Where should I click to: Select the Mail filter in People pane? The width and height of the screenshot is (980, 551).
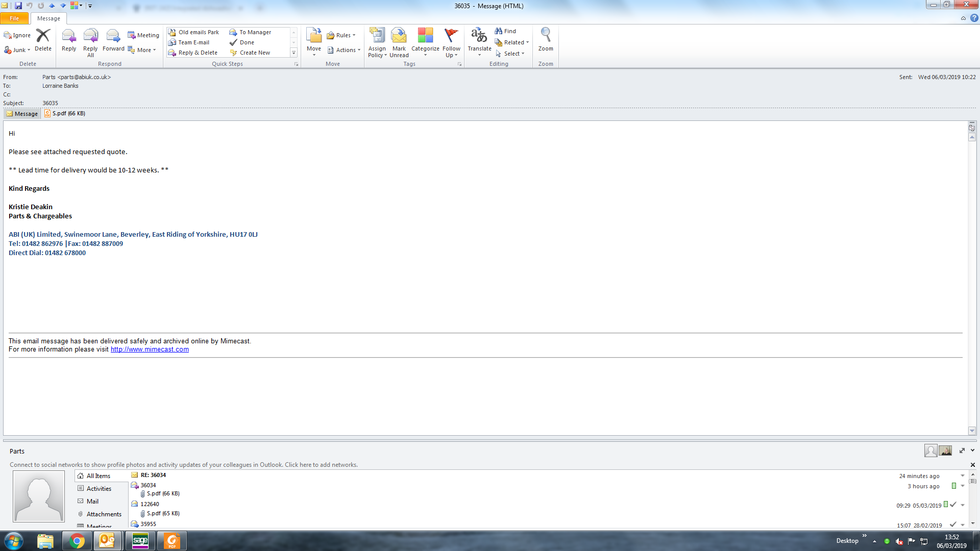[x=92, y=501]
